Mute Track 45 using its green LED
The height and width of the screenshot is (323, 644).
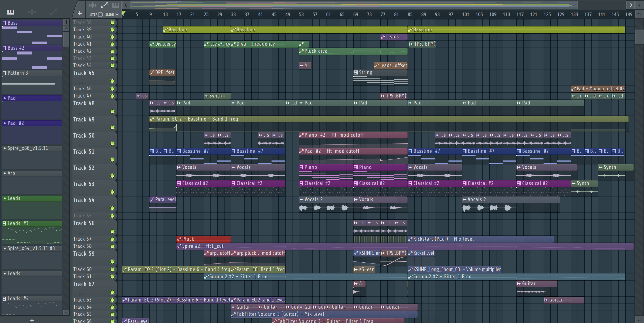(112, 81)
